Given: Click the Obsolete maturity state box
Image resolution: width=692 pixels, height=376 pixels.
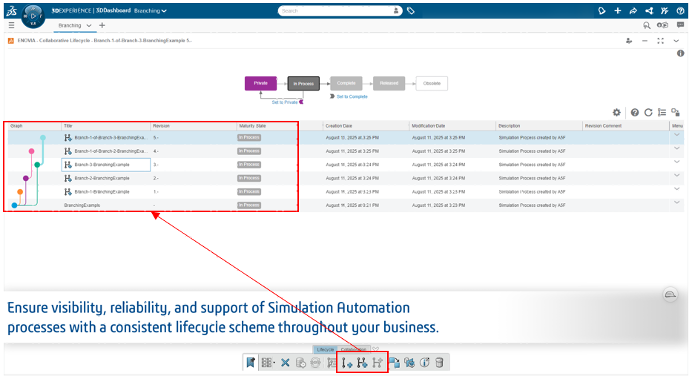Looking at the screenshot, I should pyautogui.click(x=432, y=83).
